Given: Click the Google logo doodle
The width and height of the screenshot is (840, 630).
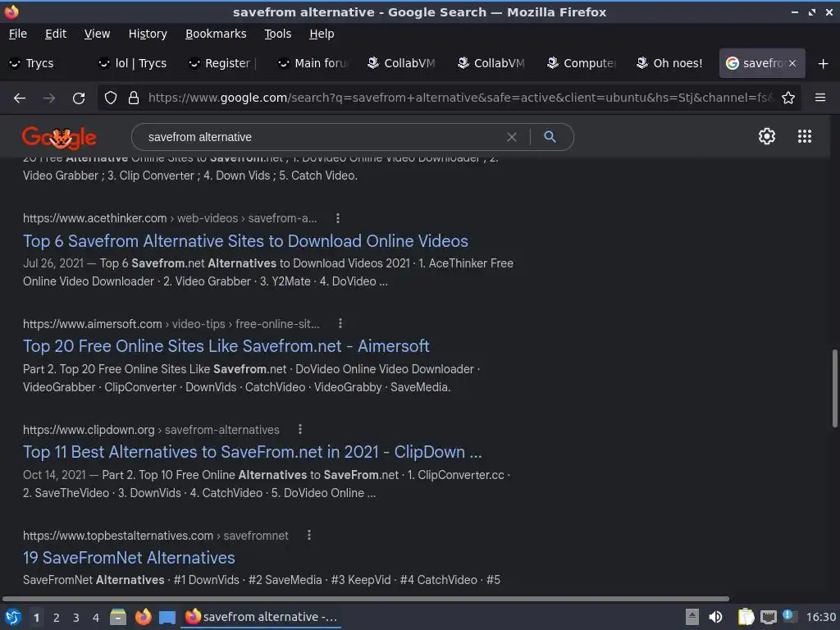Looking at the screenshot, I should (59, 138).
